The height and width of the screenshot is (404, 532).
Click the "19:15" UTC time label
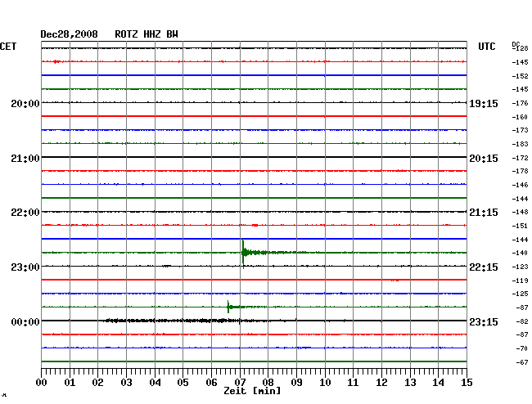point(484,104)
